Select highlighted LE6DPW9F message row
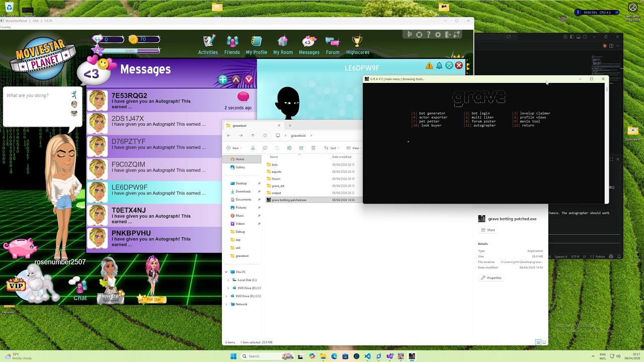Viewport: 644px width, 362px height. point(155,192)
